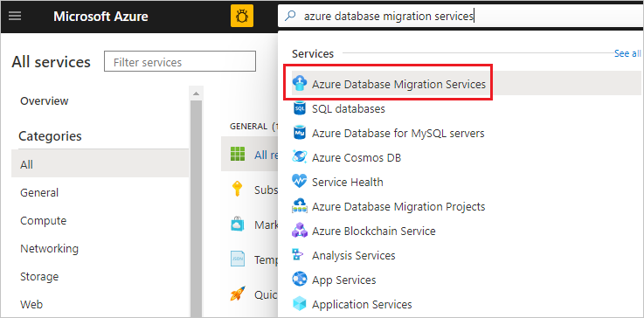Click the Marketplace shopping bag icon
Viewport: 644px width, 318px height.
(238, 225)
